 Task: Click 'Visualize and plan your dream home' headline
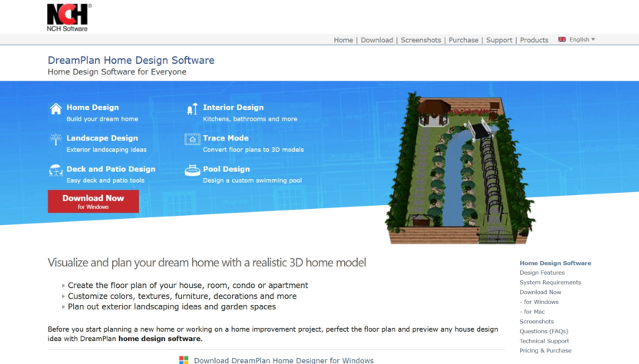coord(207,263)
